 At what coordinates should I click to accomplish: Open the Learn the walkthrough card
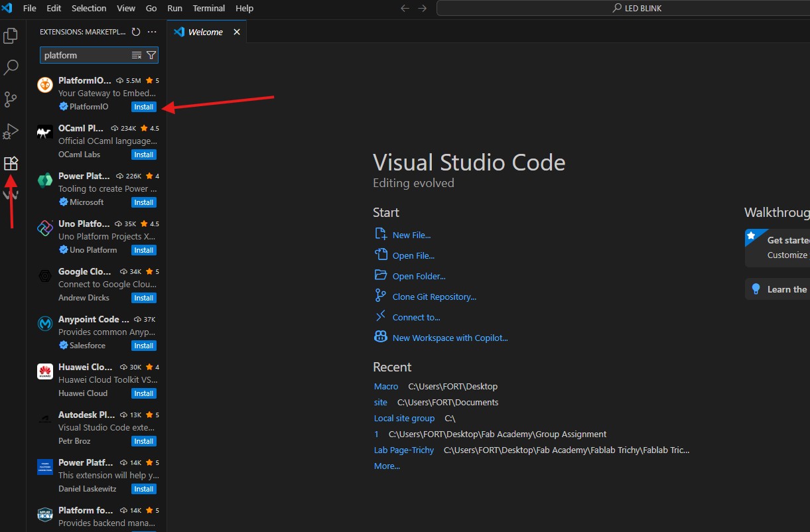(777, 289)
